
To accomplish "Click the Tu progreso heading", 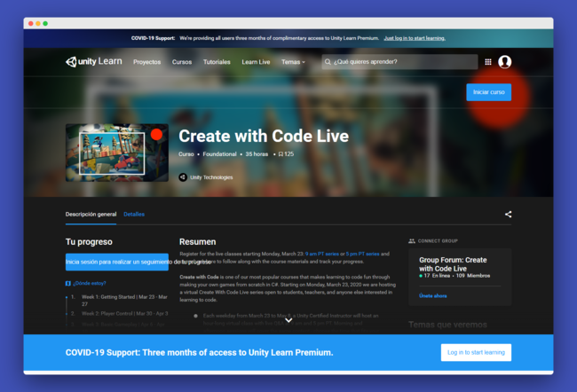I will pyautogui.click(x=89, y=242).
